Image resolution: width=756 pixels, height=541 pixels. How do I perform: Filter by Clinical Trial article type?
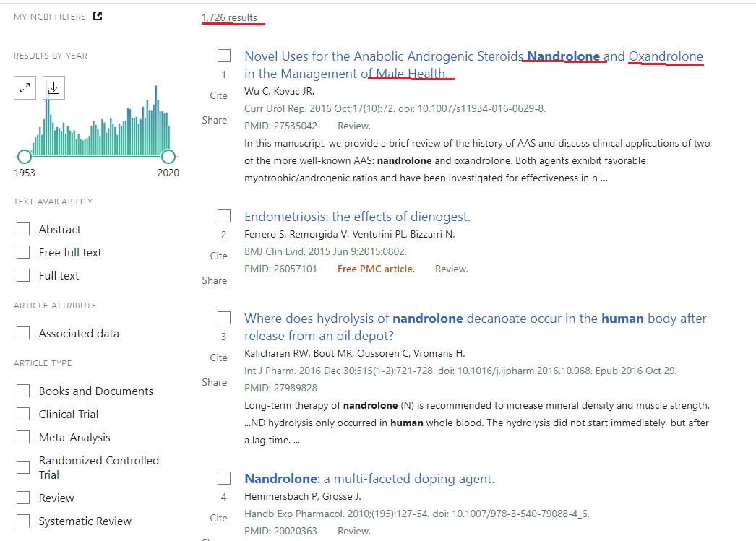point(24,414)
